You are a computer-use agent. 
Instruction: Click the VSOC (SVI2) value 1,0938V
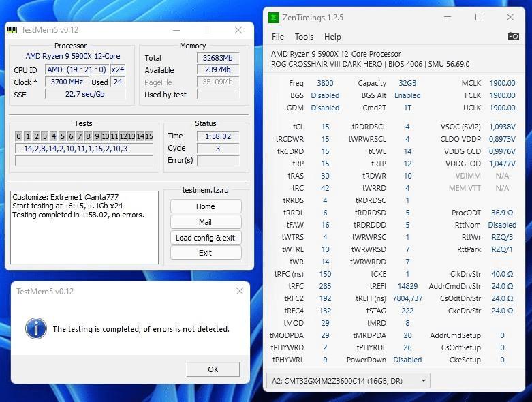502,127
